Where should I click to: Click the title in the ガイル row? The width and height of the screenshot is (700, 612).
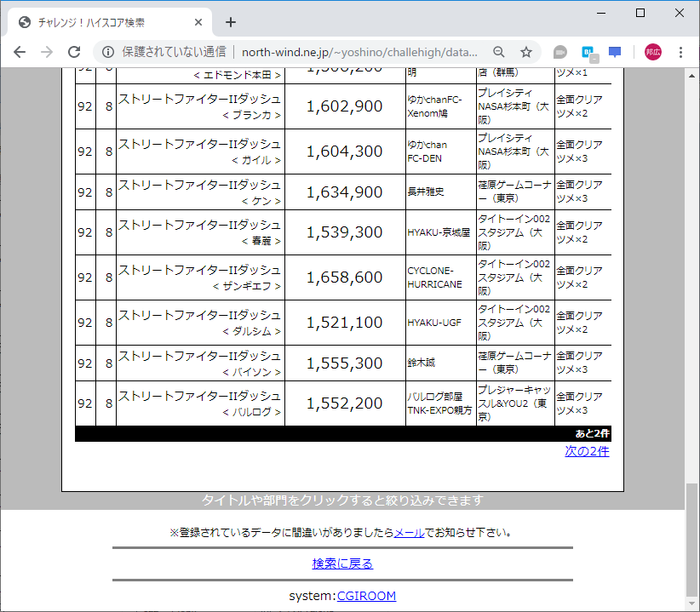click(199, 144)
